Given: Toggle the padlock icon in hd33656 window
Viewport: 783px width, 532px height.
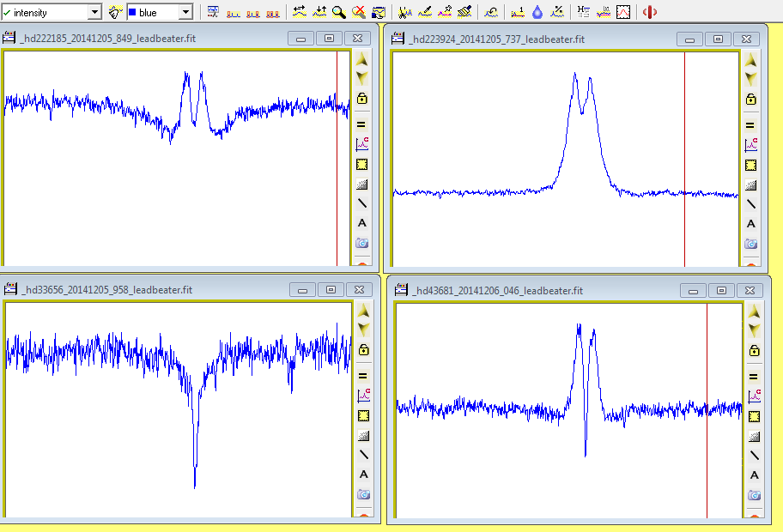Looking at the screenshot, I should 362,350.
